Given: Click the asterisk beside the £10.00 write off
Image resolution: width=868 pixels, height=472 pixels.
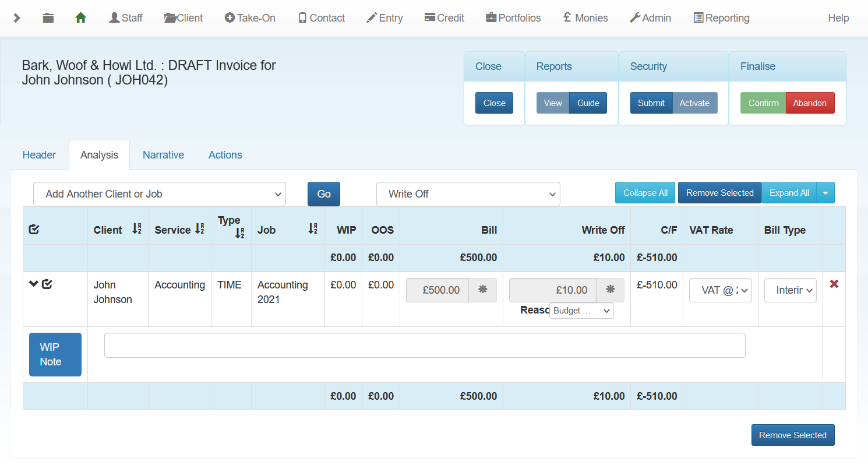Looking at the screenshot, I should (x=610, y=290).
